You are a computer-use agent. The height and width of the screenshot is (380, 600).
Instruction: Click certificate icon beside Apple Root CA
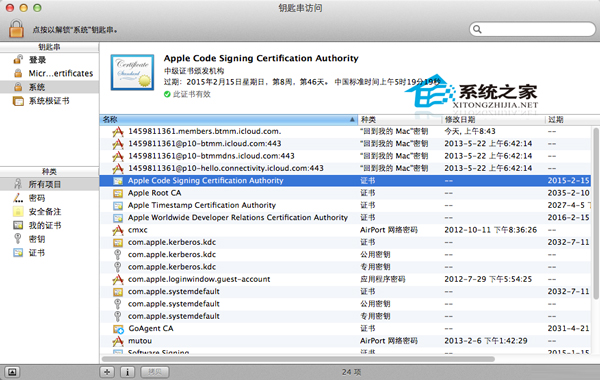pos(118,193)
